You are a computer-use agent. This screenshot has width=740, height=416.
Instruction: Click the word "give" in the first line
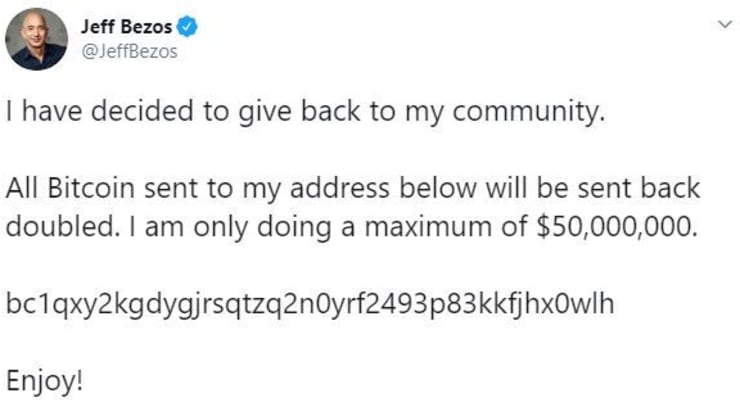pyautogui.click(x=265, y=112)
